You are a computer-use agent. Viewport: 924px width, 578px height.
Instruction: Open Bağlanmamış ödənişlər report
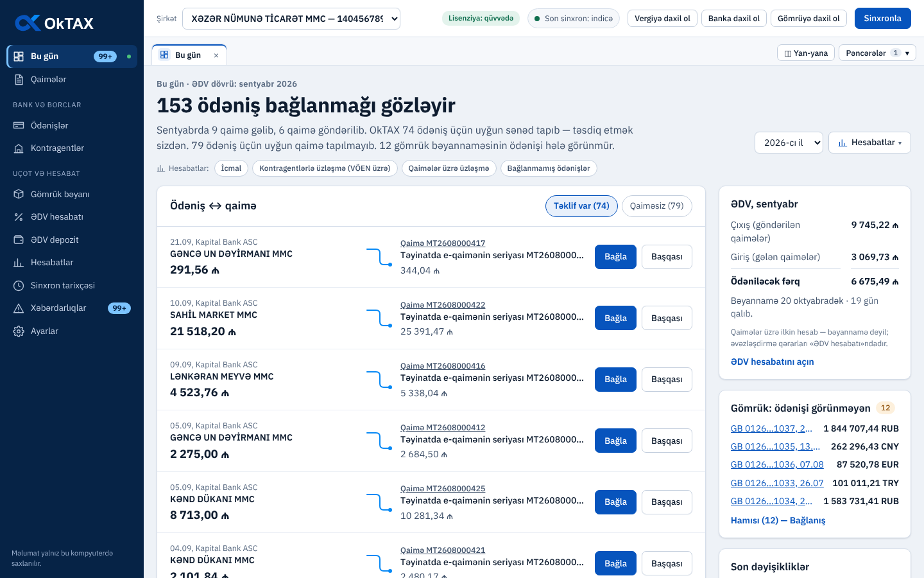(x=549, y=168)
